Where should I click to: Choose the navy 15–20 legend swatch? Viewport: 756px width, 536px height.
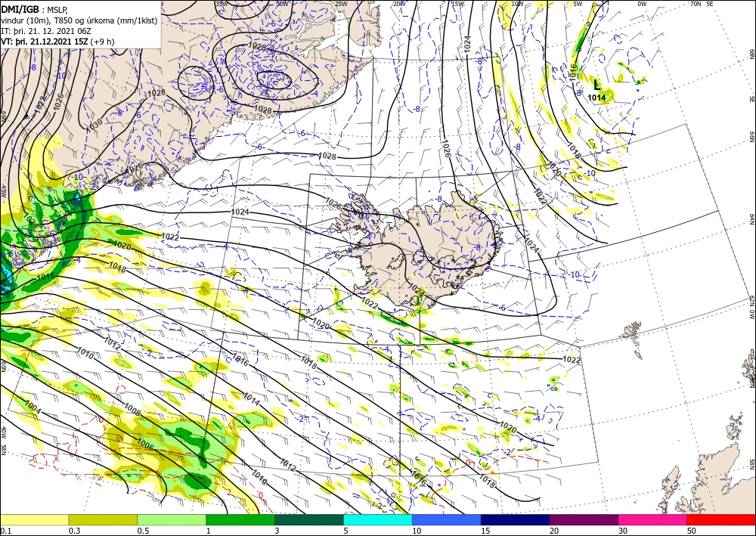(516, 519)
